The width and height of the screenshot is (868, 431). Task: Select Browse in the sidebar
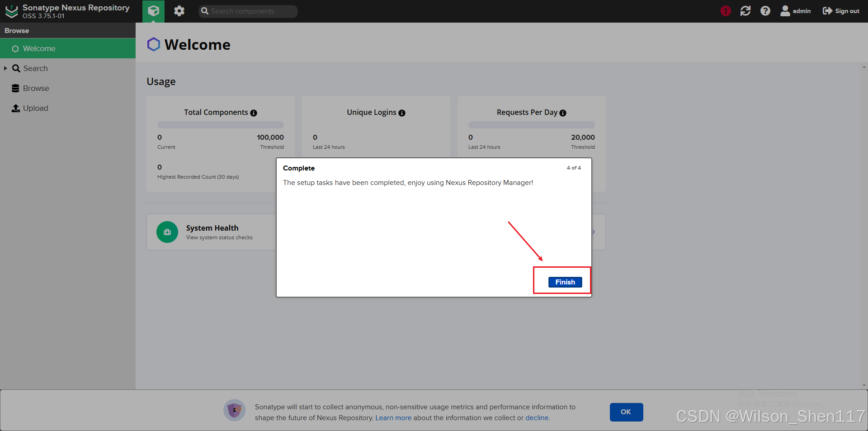click(x=68, y=88)
